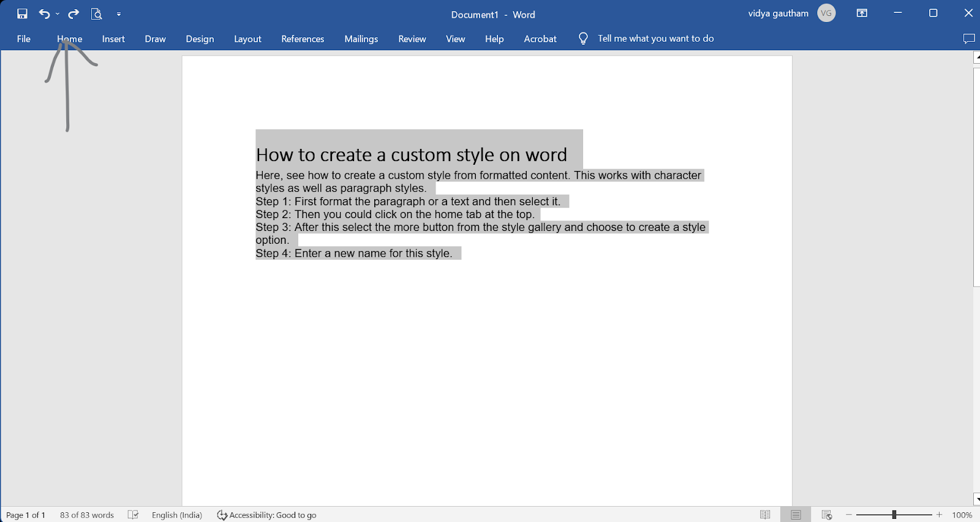This screenshot has width=980, height=522.
Task: Click the vidya gautham account name
Action: (778, 13)
